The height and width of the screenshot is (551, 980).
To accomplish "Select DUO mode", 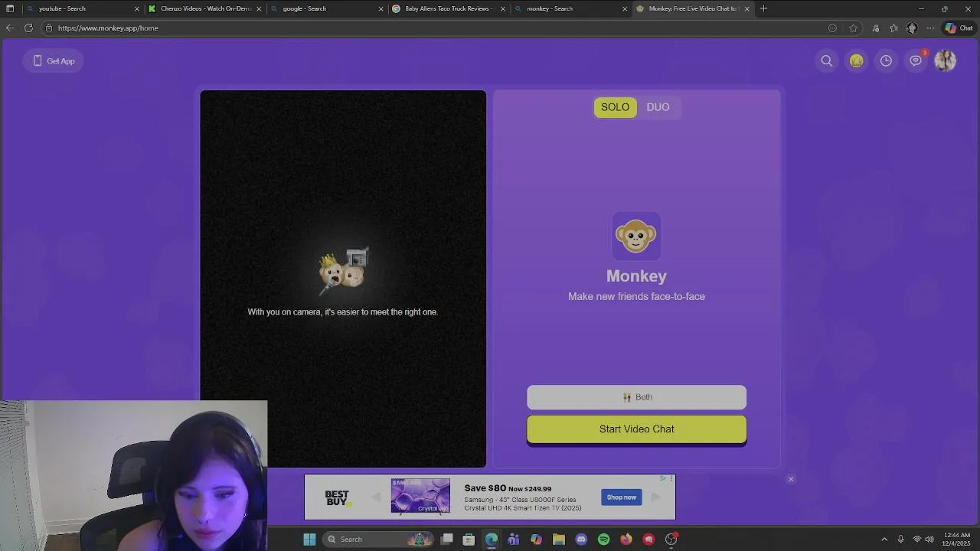I will pos(658,107).
